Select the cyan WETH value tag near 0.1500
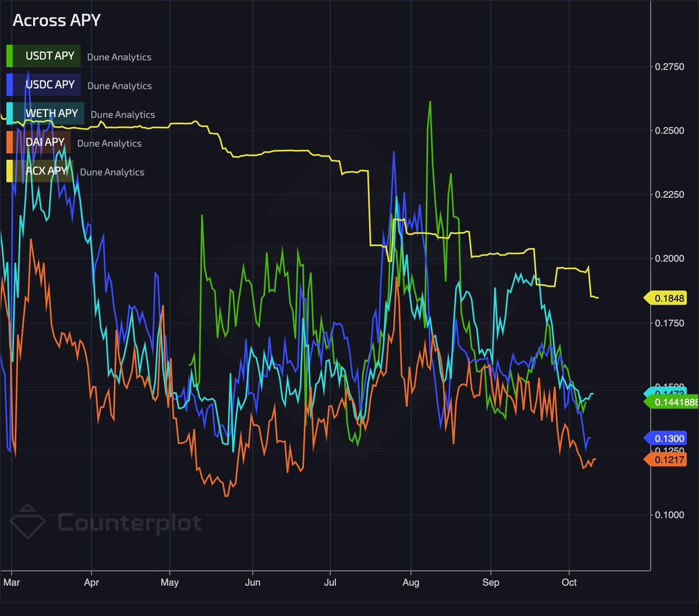 click(665, 392)
